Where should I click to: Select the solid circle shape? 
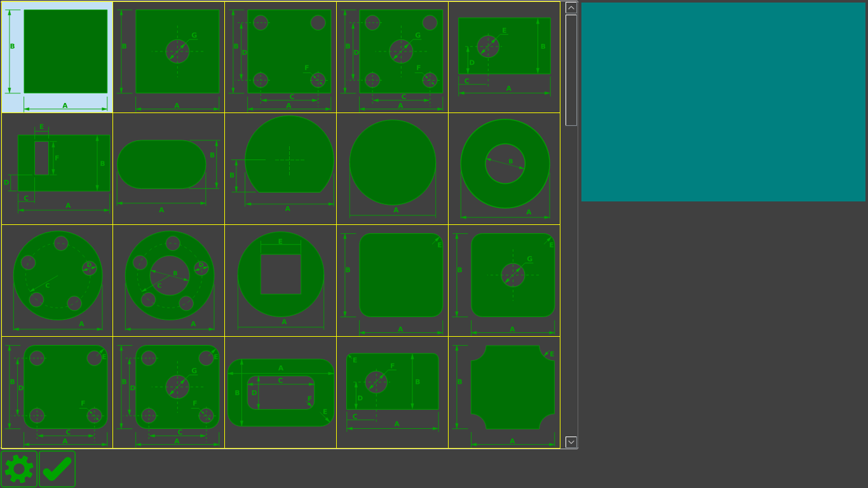393,169
